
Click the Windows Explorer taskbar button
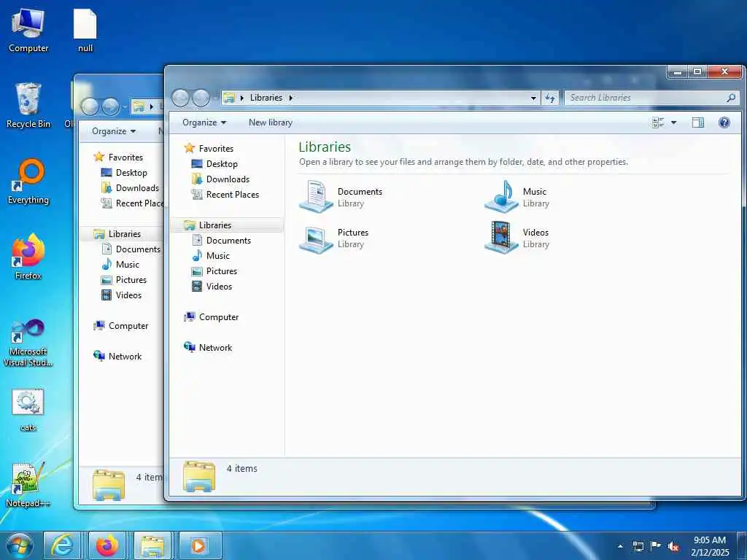(152, 545)
